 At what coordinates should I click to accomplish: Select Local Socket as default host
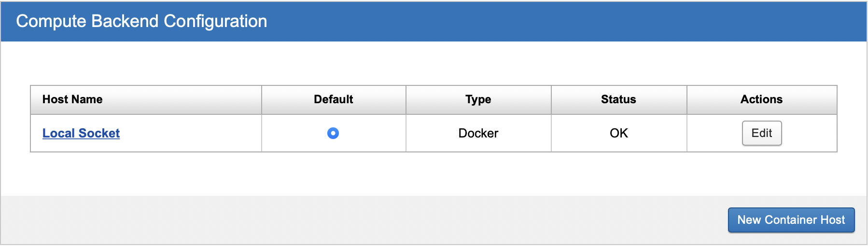(x=333, y=133)
